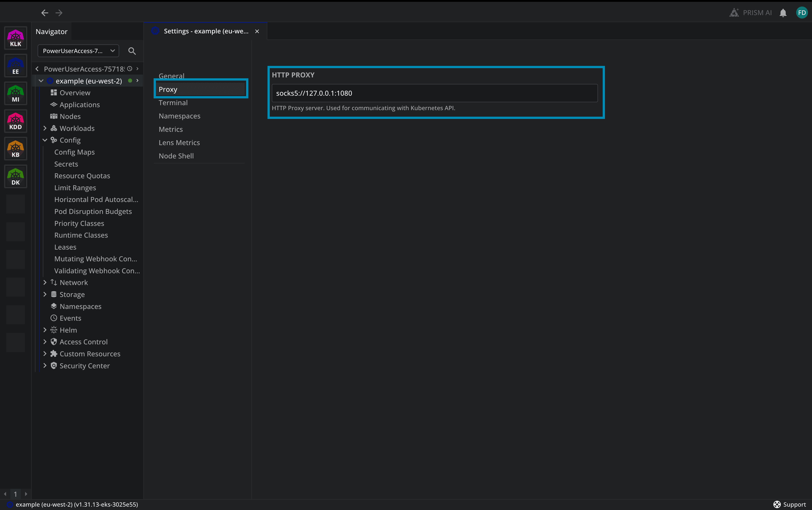
Task: Go to next hotbar page arrow
Action: pyautogui.click(x=26, y=494)
